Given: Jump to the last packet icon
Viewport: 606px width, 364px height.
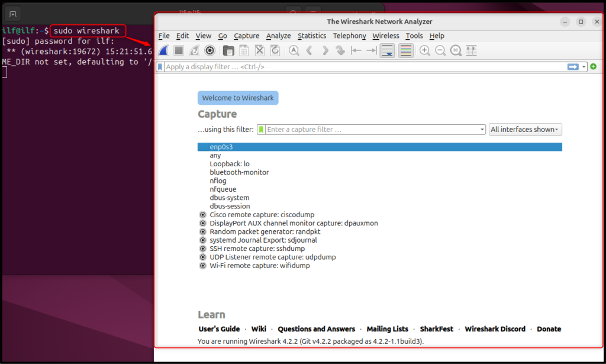Looking at the screenshot, I should coord(372,50).
